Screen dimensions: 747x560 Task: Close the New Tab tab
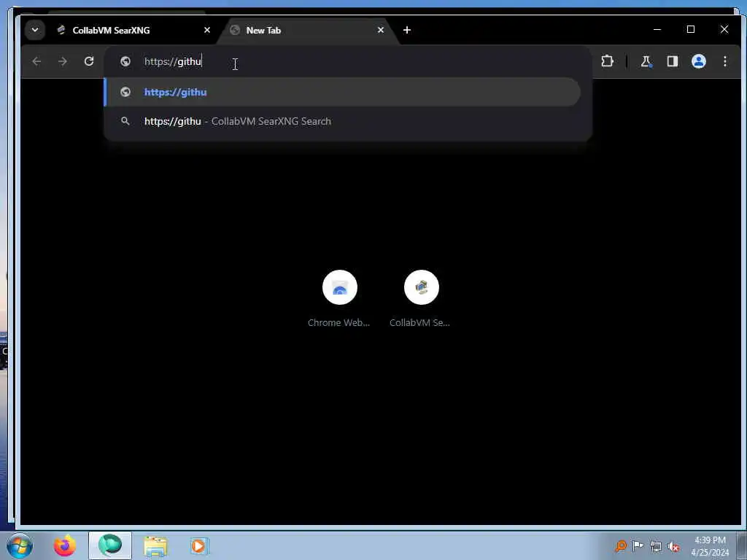click(x=381, y=30)
